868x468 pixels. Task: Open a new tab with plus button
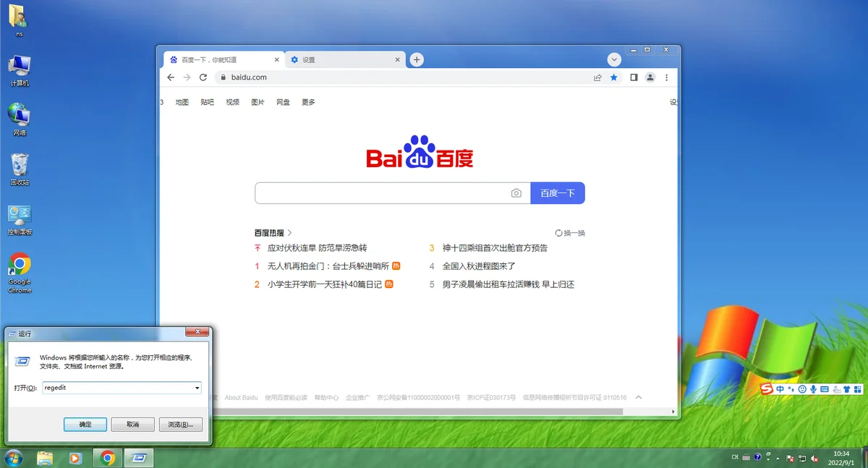(x=417, y=60)
